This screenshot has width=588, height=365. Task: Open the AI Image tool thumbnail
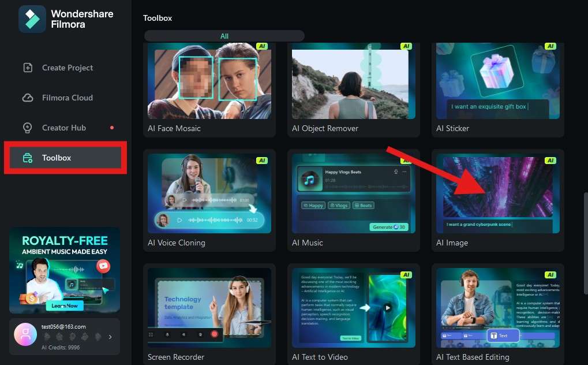[x=497, y=193]
